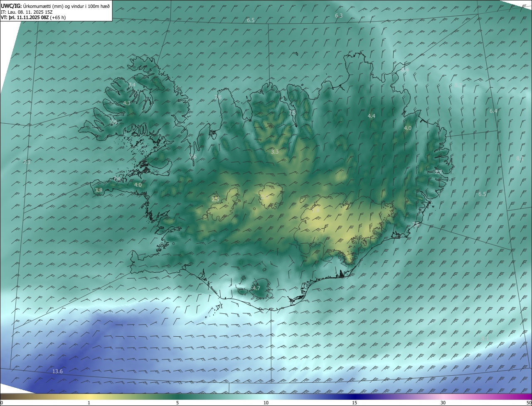Click the color bar tick label 1
Screen dimensions: 532x406
89,403
